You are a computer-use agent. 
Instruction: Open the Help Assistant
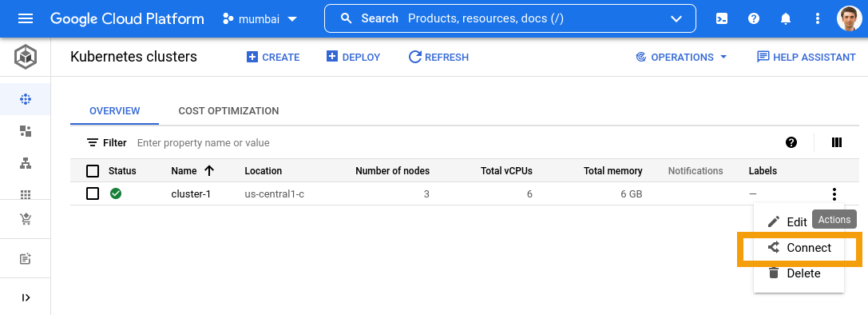click(x=807, y=57)
